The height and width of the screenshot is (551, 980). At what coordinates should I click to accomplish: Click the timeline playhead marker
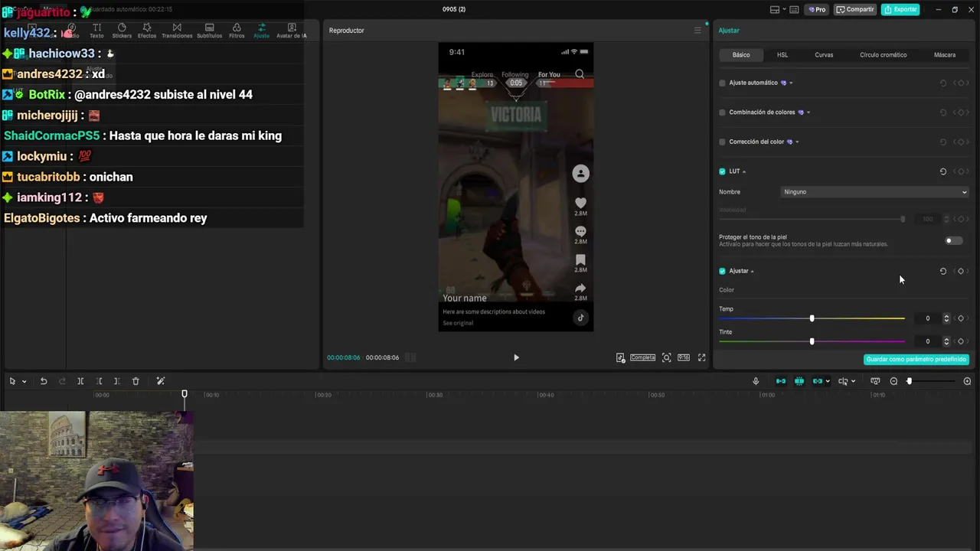click(x=185, y=394)
